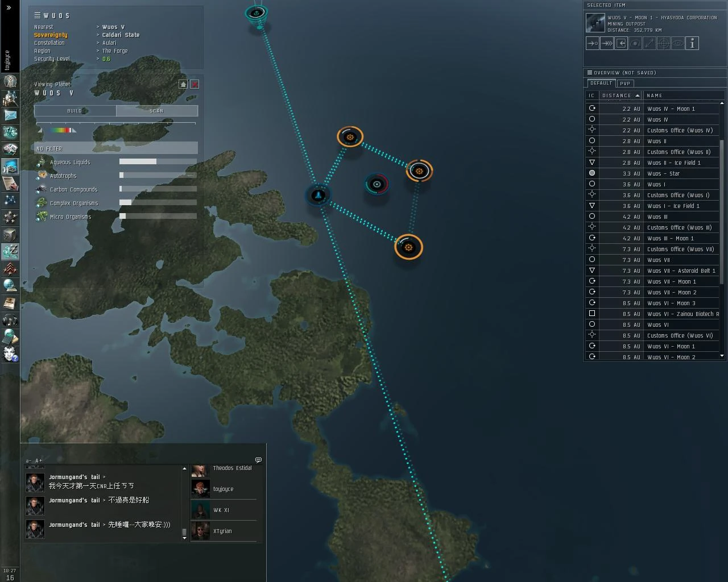Open the highlighted monitor icon in Neocom
The image size is (728, 582).
coord(10,166)
